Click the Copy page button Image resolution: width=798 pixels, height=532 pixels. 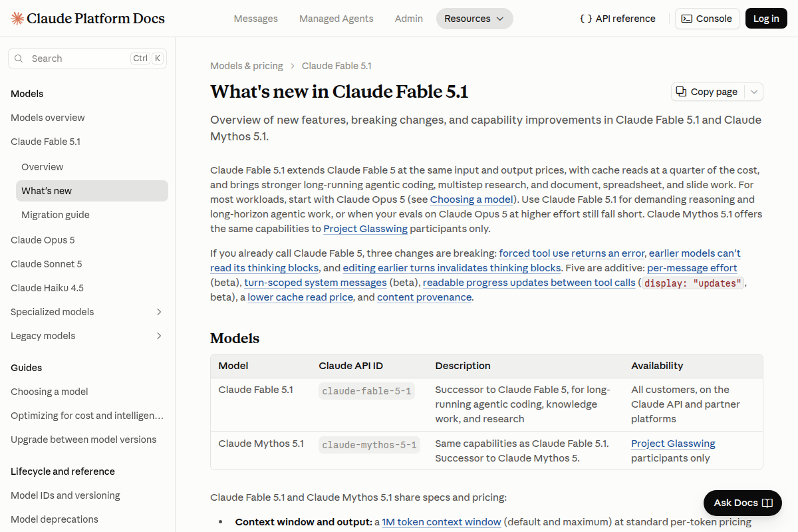708,92
